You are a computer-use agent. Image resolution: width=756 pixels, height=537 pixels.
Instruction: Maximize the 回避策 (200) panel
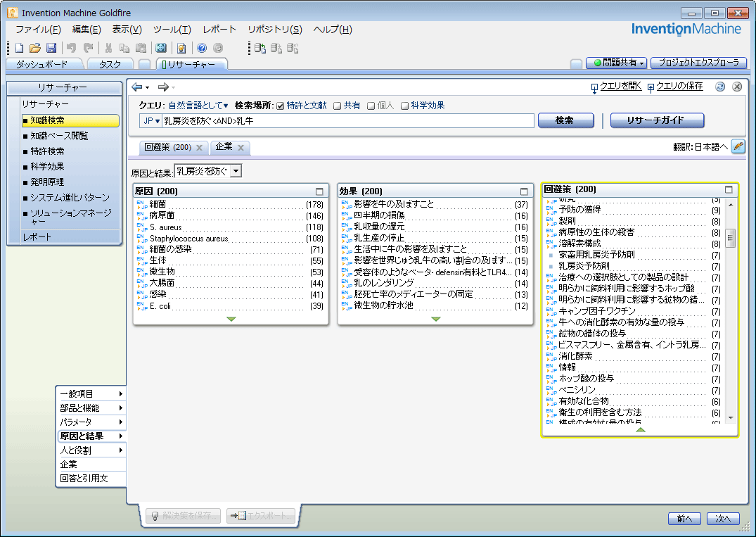tap(729, 189)
